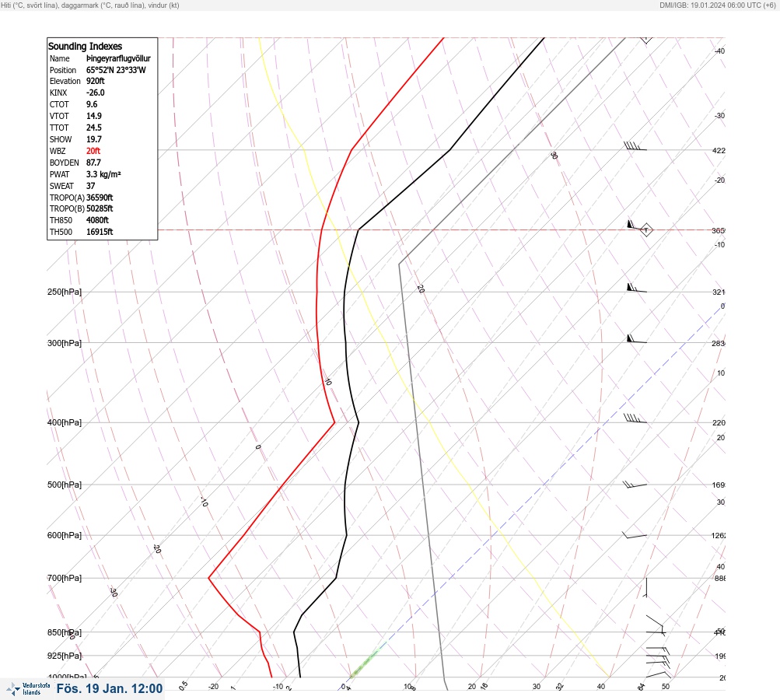Click the 30 temperature label on bottom axis
Viewport: 780px width, 700px height.
click(537, 687)
